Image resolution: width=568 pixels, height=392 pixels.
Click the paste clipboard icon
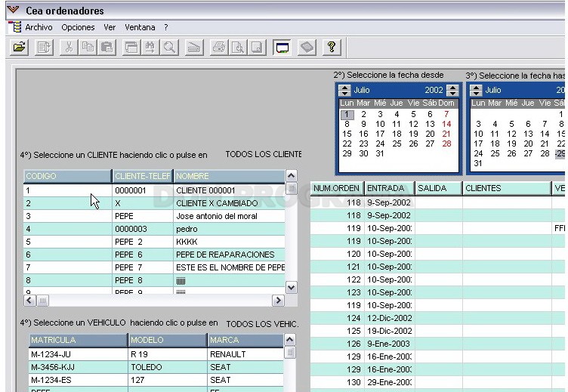(x=106, y=47)
